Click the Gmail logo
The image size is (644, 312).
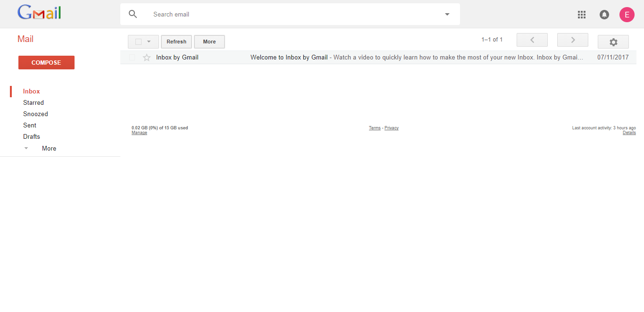[x=39, y=13]
